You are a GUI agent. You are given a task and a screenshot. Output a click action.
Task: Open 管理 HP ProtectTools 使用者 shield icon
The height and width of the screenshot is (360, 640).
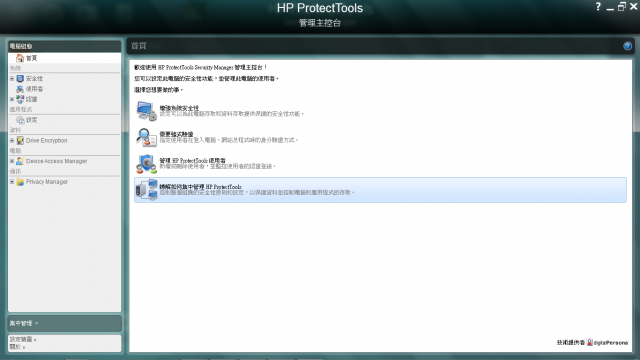point(147,164)
